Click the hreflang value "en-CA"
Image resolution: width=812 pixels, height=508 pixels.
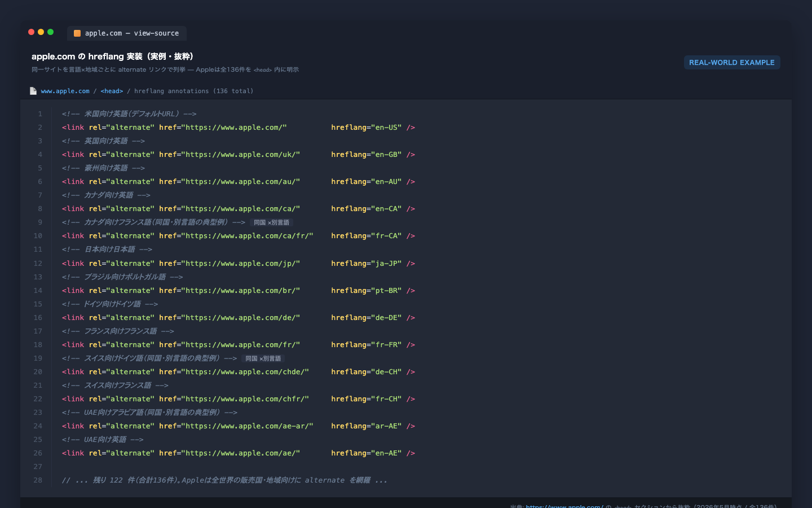[x=386, y=209]
